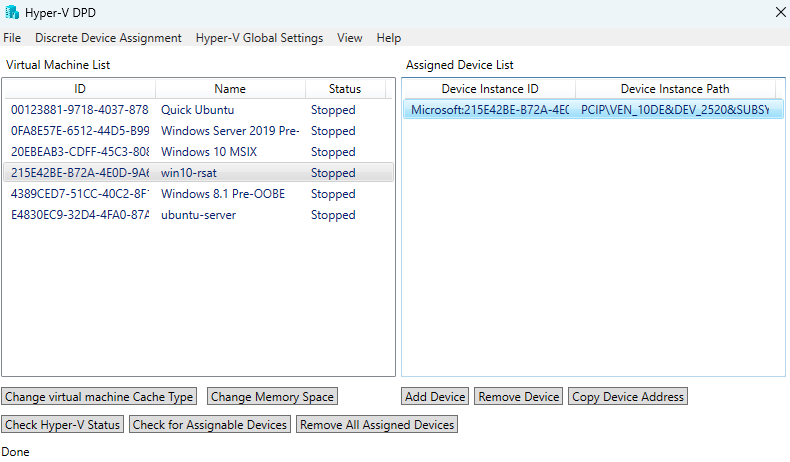
Task: Open Discrete Device Assignment menu
Action: pos(108,38)
